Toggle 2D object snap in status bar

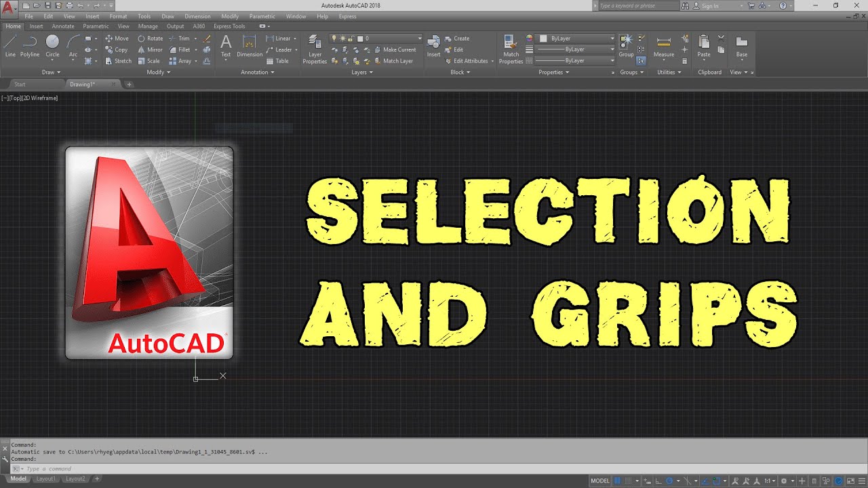click(x=717, y=481)
